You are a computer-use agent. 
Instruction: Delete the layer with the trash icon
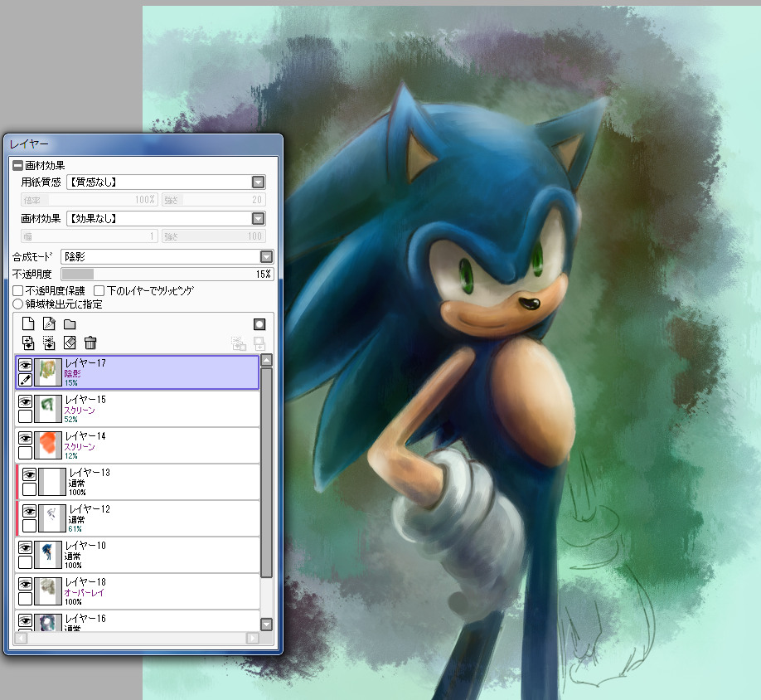pyautogui.click(x=90, y=343)
